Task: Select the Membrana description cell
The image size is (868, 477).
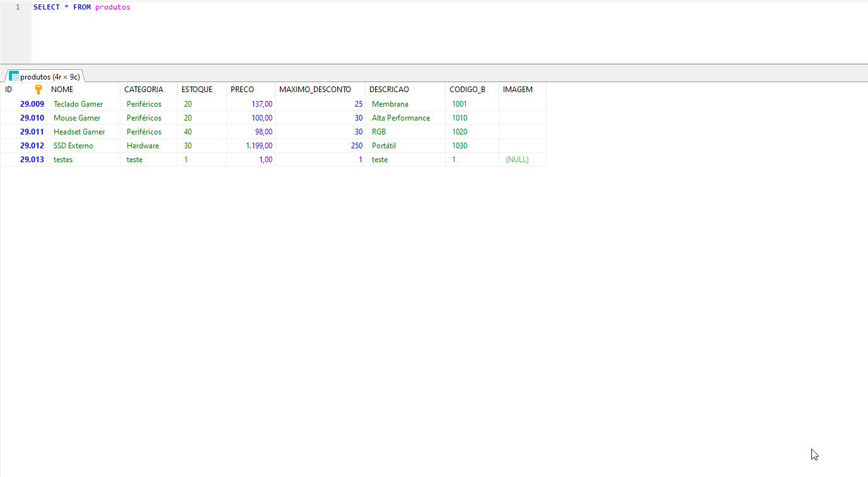Action: click(x=405, y=104)
